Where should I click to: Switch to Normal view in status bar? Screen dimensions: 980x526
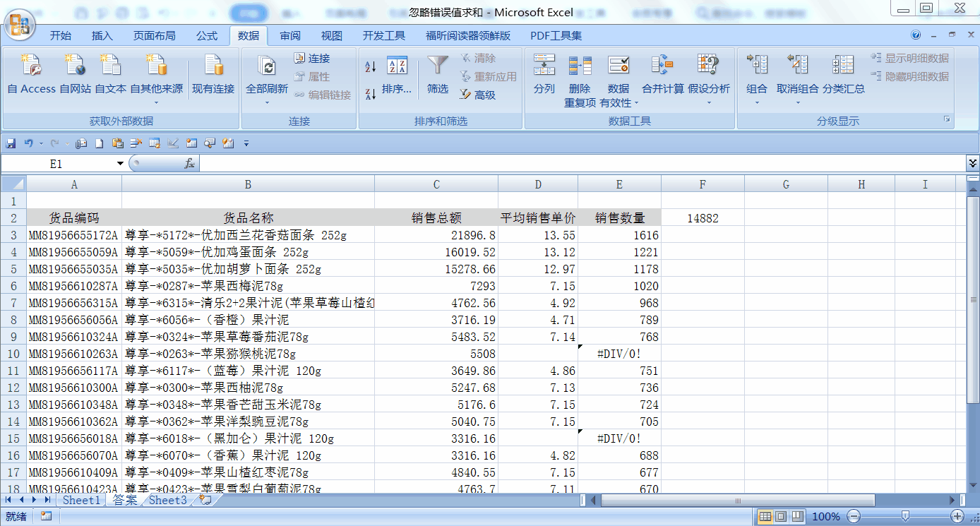point(765,517)
